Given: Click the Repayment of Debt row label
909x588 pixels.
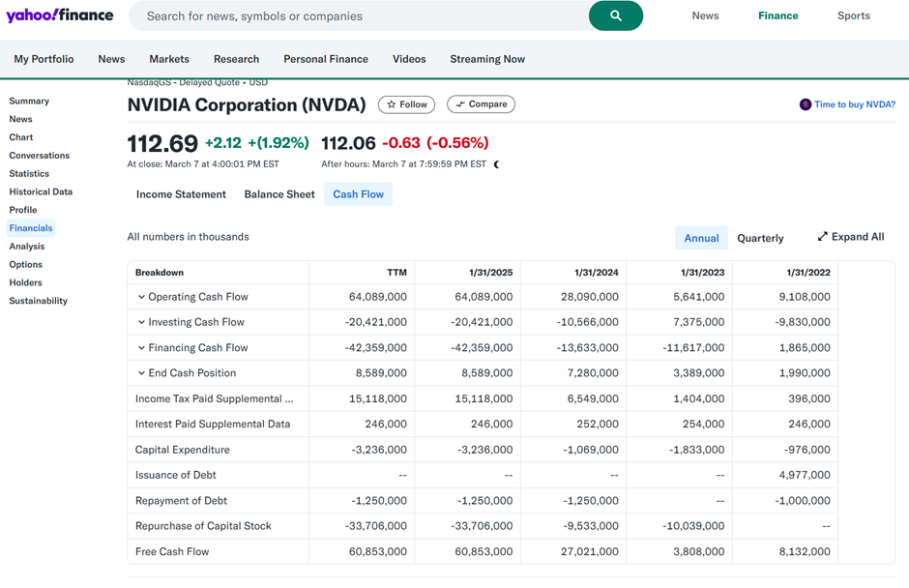Looking at the screenshot, I should [x=182, y=500].
